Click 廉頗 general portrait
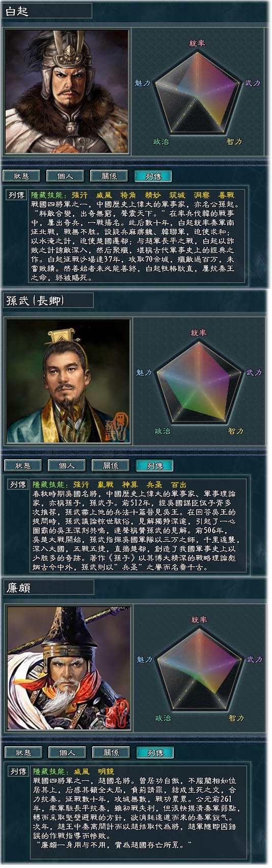Viewport: 272px width, 868px height. [x=69, y=668]
